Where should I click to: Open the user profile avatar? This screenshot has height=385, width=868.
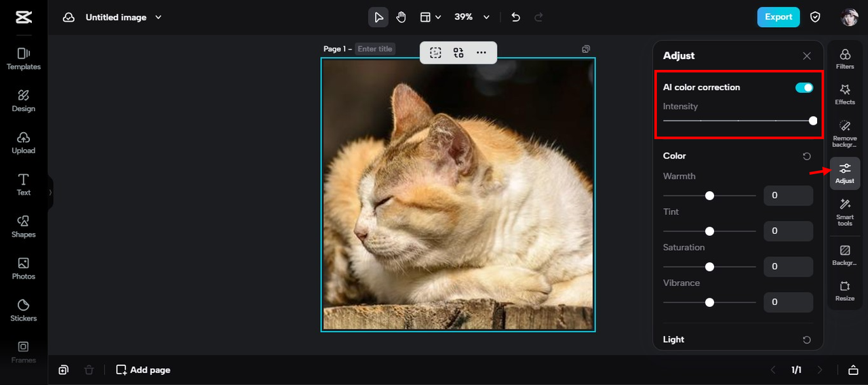[x=850, y=17]
